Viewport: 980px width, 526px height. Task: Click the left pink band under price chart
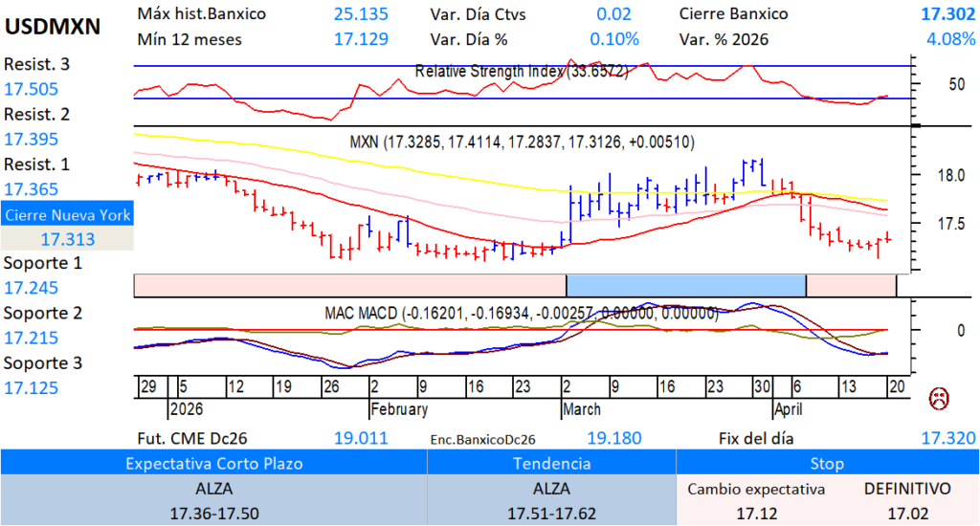pos(349,285)
